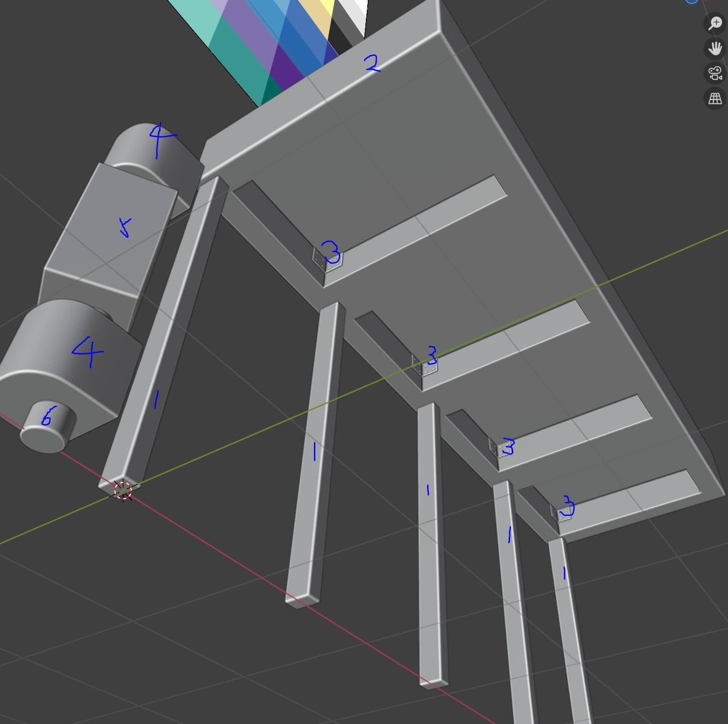
Task: Click the 3D cursor at the origin
Action: 123,490
